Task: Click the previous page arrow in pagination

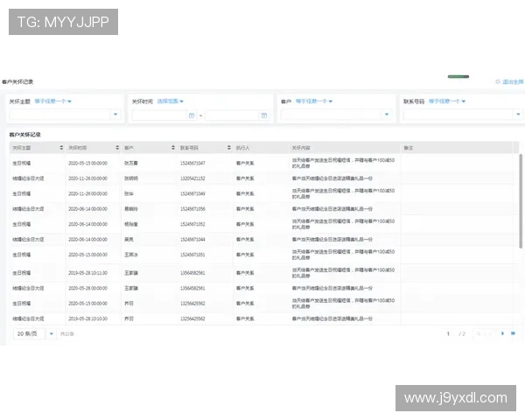Action: [489, 333]
